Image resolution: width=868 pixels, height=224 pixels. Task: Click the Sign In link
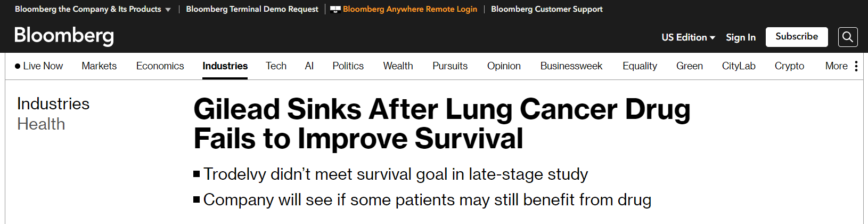coord(740,37)
